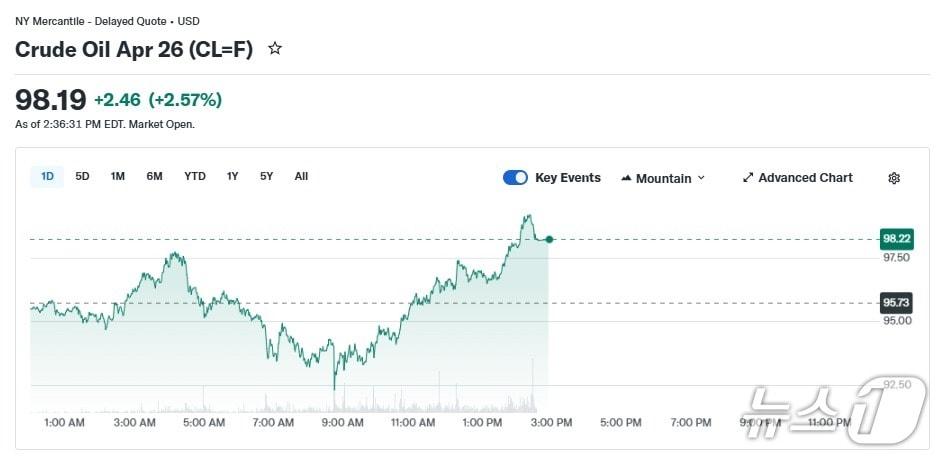Select the 1Y time range

(x=232, y=177)
